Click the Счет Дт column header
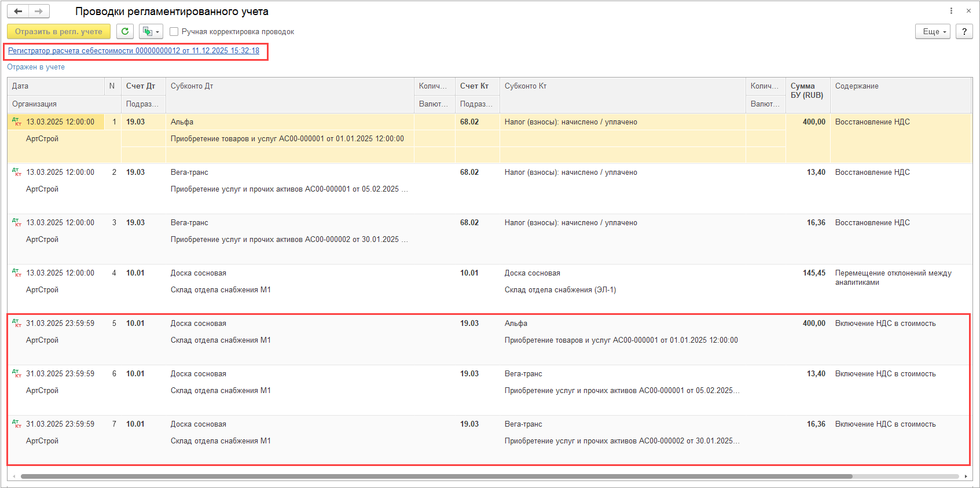980x488 pixels. coord(141,86)
